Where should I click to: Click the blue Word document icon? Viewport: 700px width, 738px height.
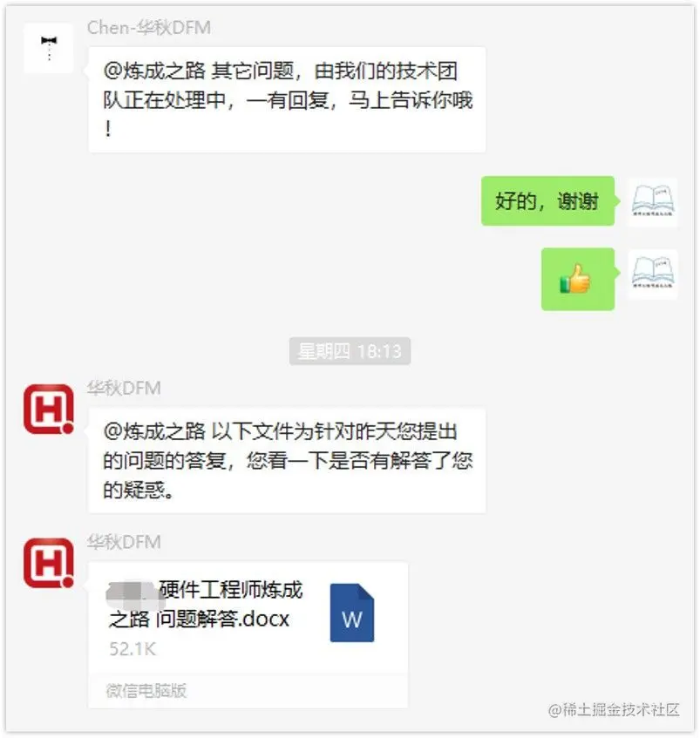[x=351, y=613]
